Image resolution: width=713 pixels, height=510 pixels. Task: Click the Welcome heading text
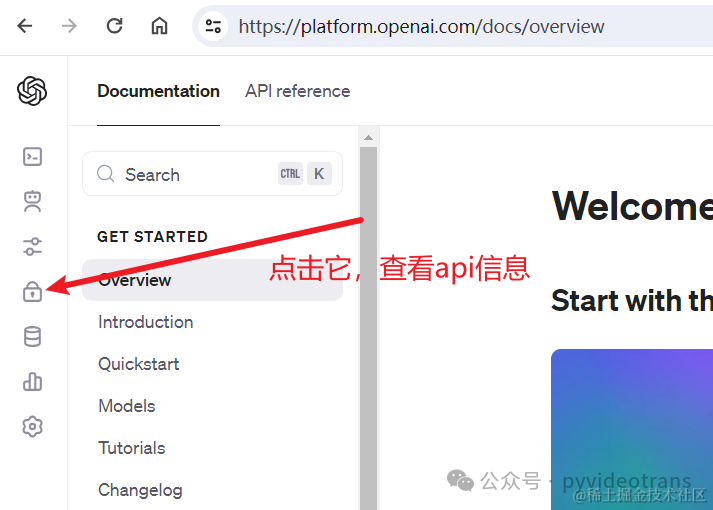[x=632, y=206]
